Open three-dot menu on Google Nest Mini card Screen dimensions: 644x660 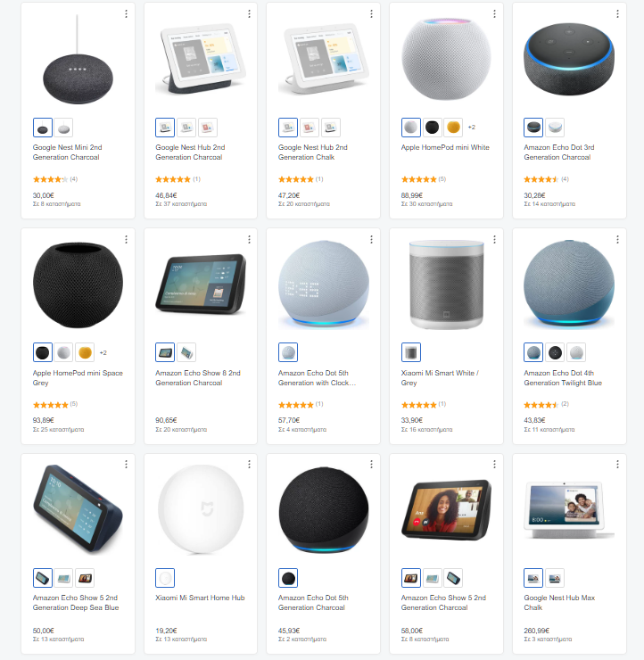126,14
